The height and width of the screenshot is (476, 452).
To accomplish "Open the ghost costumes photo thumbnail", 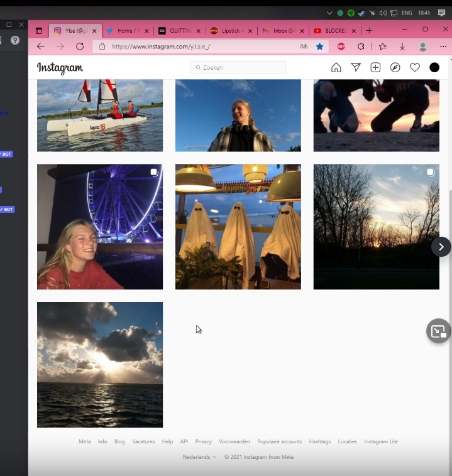I will 238,227.
